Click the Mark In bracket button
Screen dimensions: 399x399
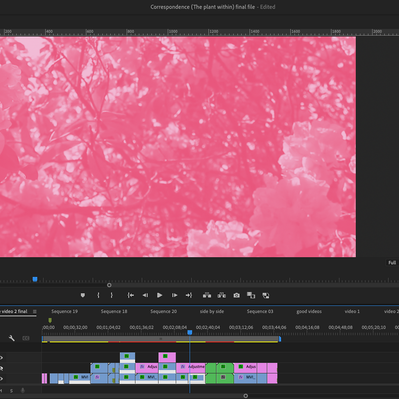click(98, 295)
